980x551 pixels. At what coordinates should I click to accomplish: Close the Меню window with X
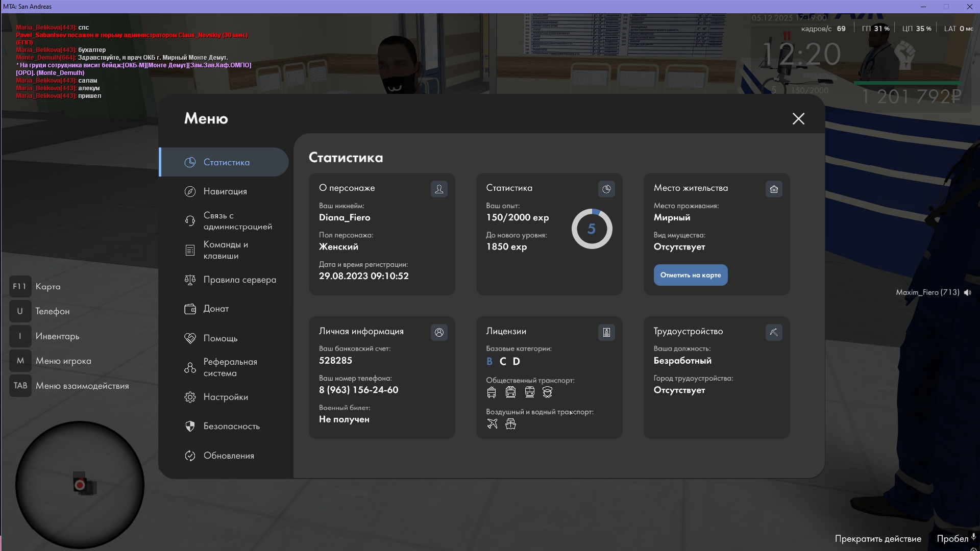[798, 119]
